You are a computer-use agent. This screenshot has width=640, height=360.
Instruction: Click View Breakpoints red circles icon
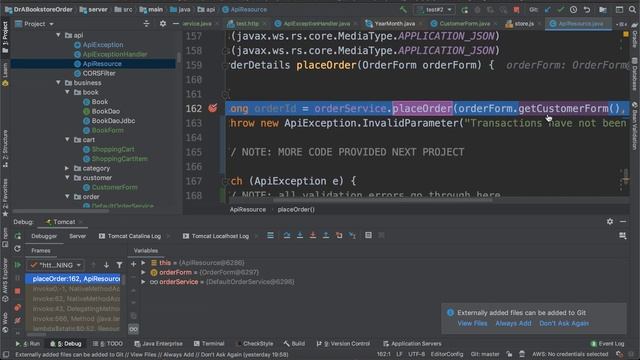point(18,307)
